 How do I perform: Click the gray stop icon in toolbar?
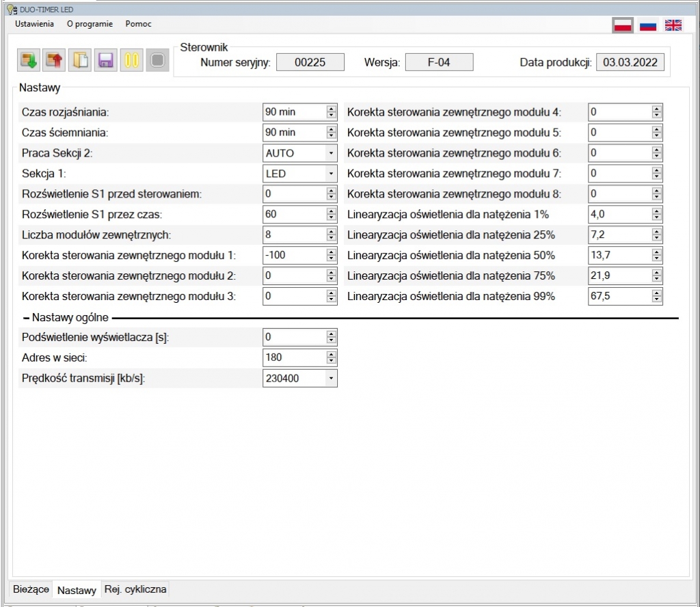coord(157,60)
